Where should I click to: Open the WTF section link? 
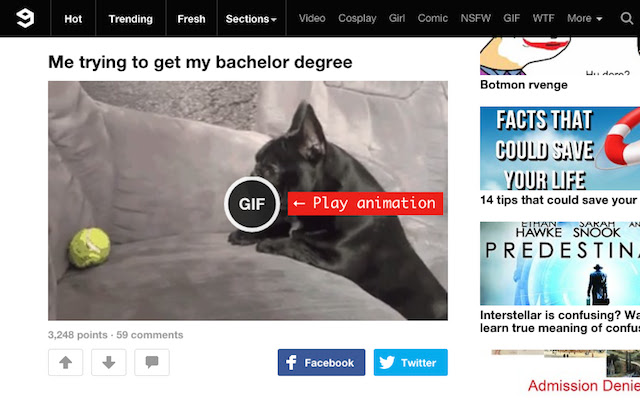pos(543,18)
